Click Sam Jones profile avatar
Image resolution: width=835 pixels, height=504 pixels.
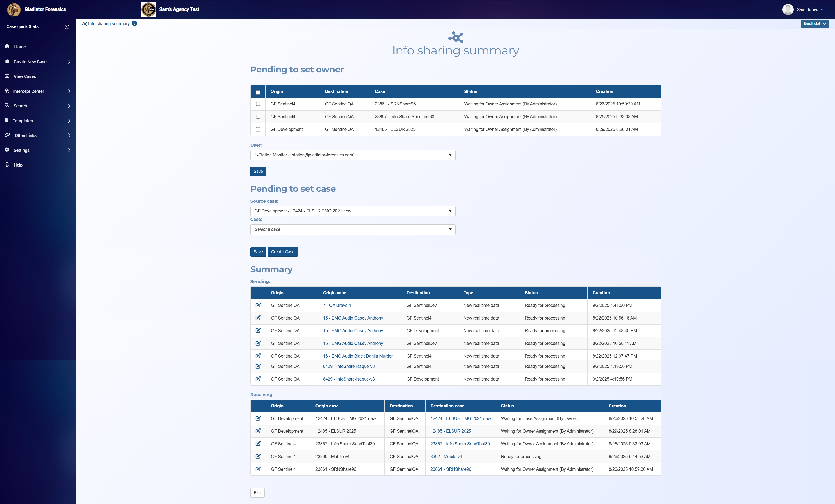(x=787, y=9)
